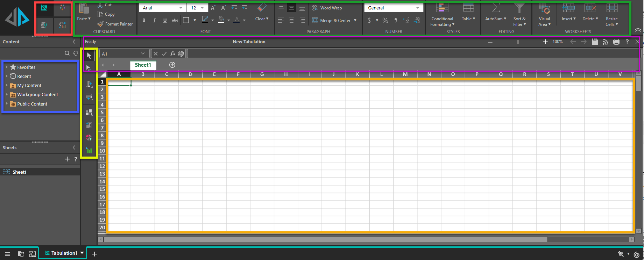
Task: Toggle Underline formatting
Action: [x=165, y=21]
